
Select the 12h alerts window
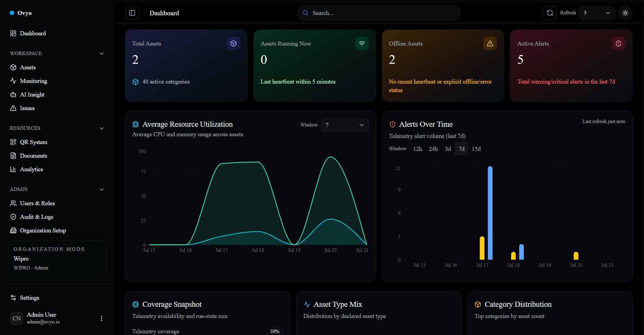tap(418, 149)
